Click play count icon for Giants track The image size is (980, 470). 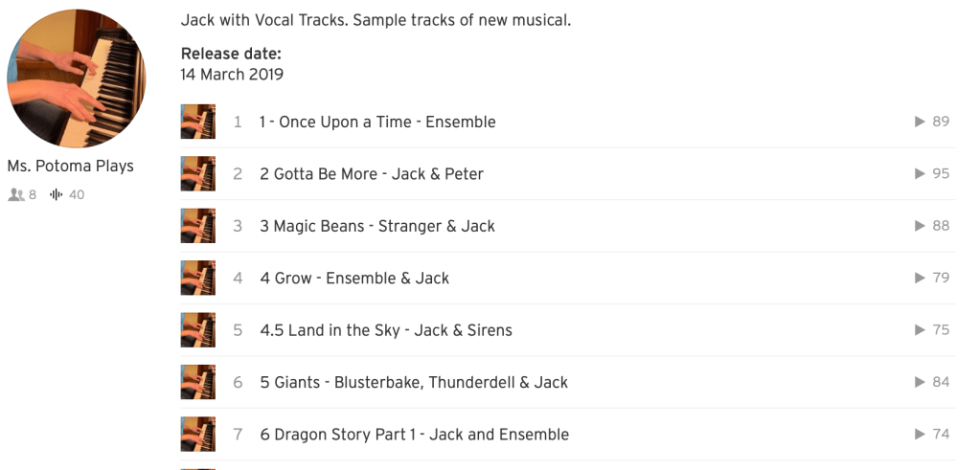click(x=920, y=382)
